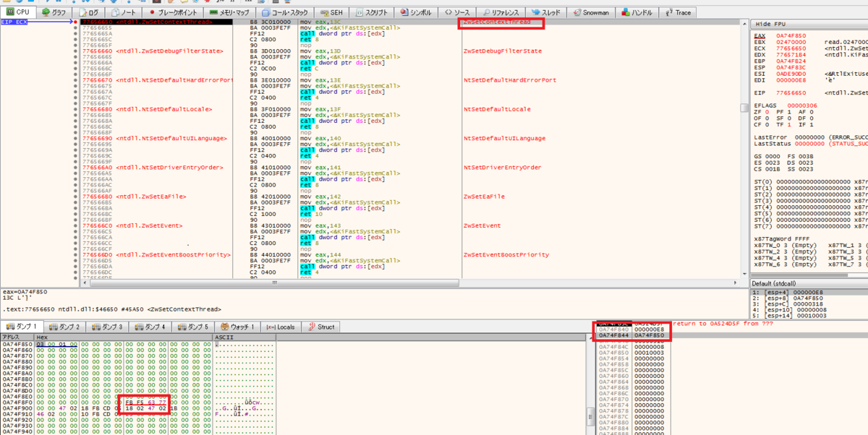Toggle breakpoint at address 77656680
The width and height of the screenshot is (868, 435).
[75, 109]
